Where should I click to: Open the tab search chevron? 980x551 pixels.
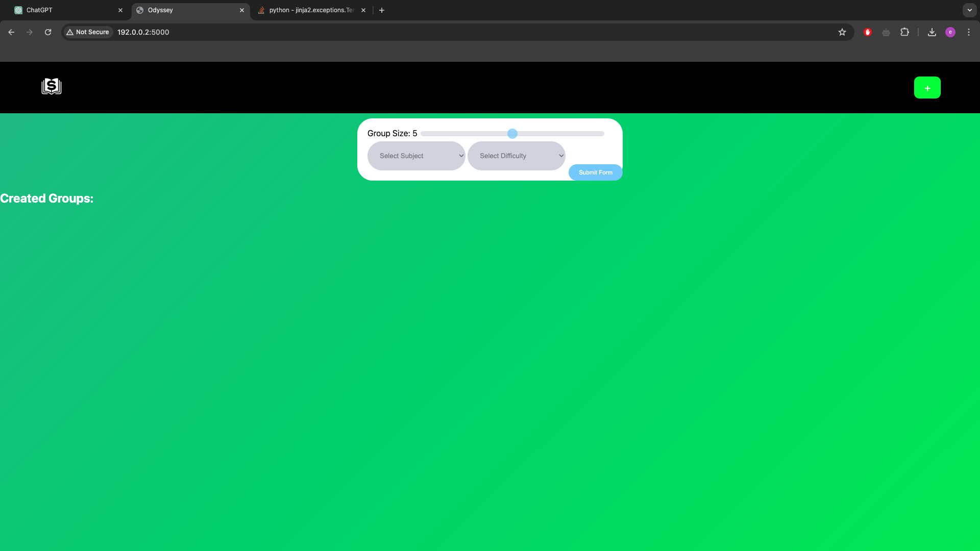coord(969,10)
